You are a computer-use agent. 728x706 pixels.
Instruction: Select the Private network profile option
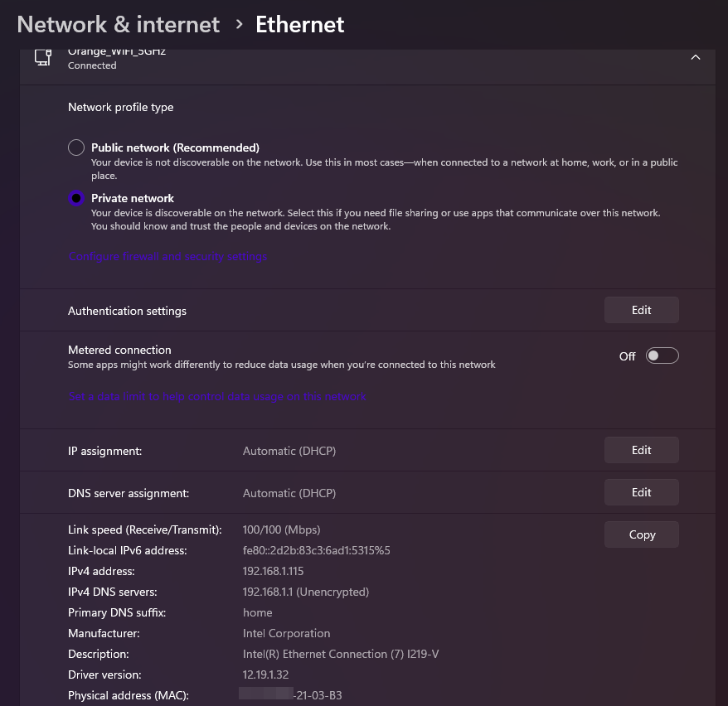click(x=76, y=198)
